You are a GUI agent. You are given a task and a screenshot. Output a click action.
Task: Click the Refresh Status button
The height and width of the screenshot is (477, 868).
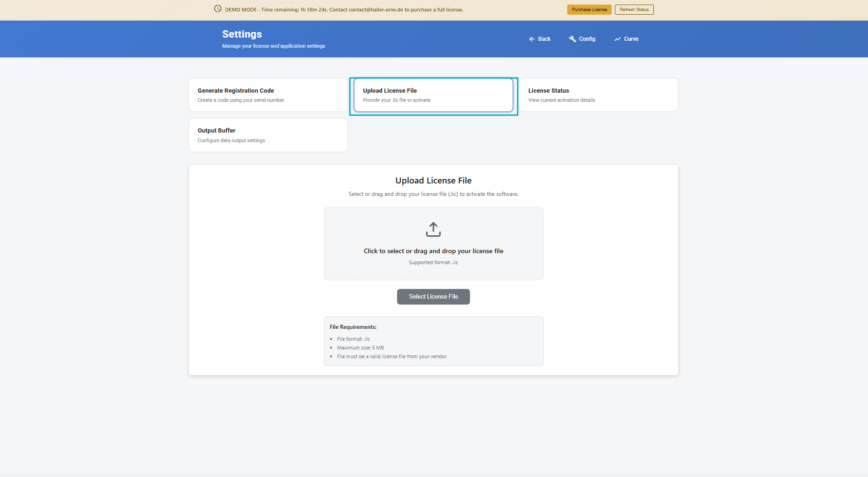pyautogui.click(x=634, y=10)
